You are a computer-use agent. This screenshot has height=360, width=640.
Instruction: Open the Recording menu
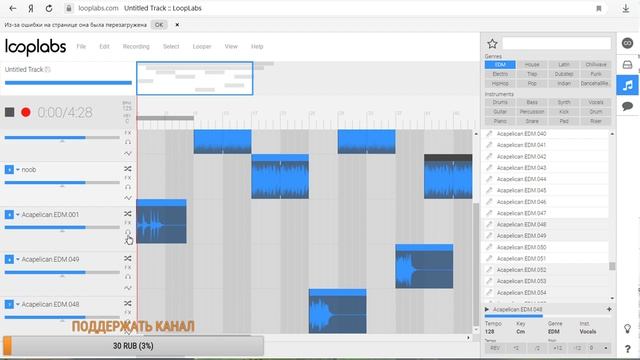136,47
